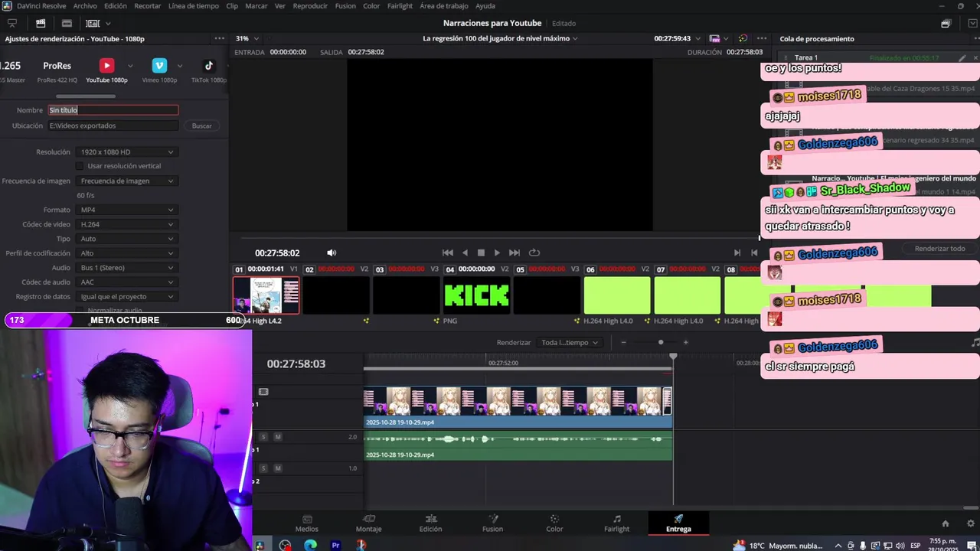This screenshot has height=551, width=980.
Task: Open Tipo Auto dropdown
Action: [127, 239]
